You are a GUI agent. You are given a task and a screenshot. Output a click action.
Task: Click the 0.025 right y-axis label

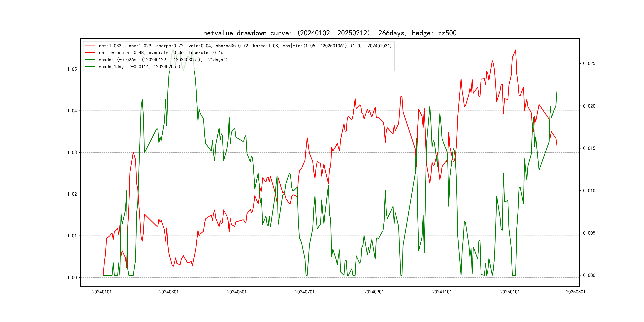click(x=589, y=63)
